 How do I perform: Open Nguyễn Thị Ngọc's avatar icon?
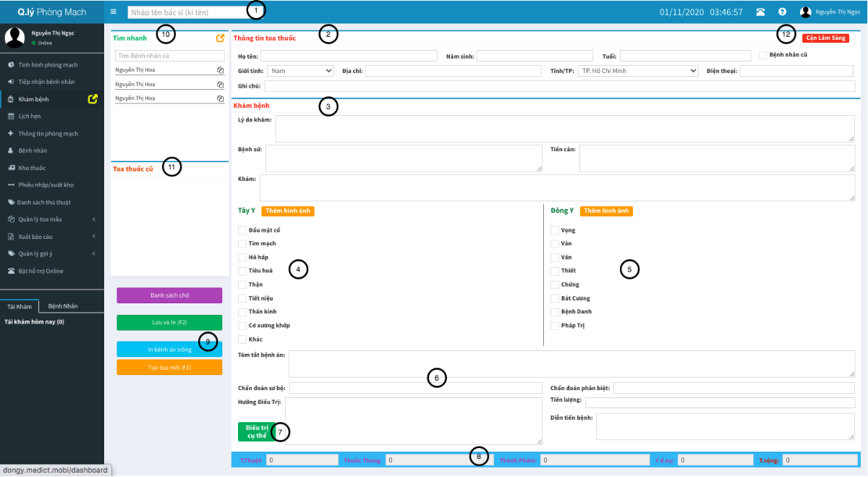coord(805,11)
